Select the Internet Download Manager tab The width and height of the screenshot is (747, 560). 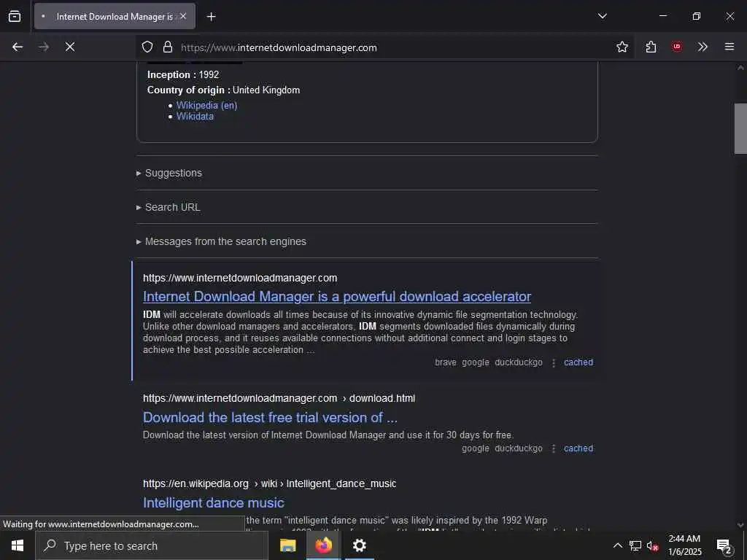[x=115, y=17]
